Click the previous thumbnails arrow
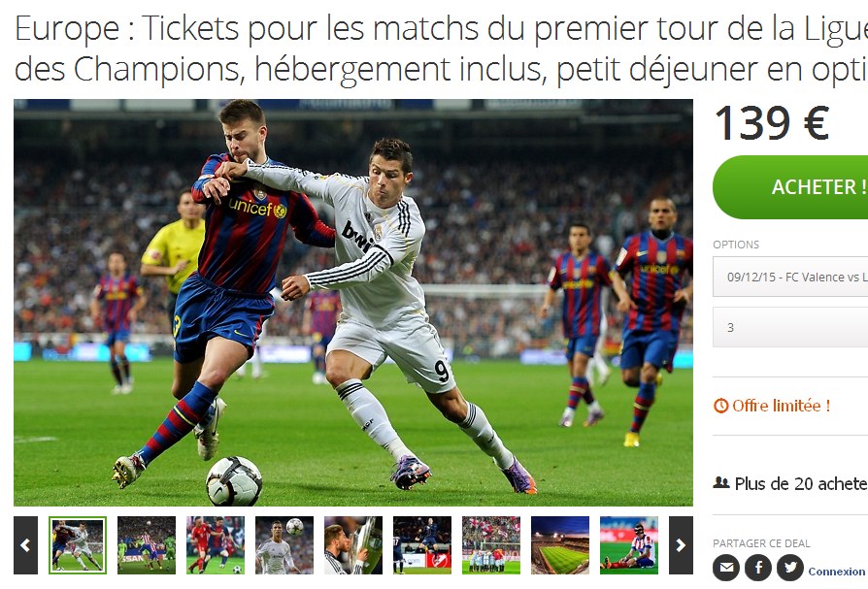This screenshot has width=868, height=589. click(25, 545)
